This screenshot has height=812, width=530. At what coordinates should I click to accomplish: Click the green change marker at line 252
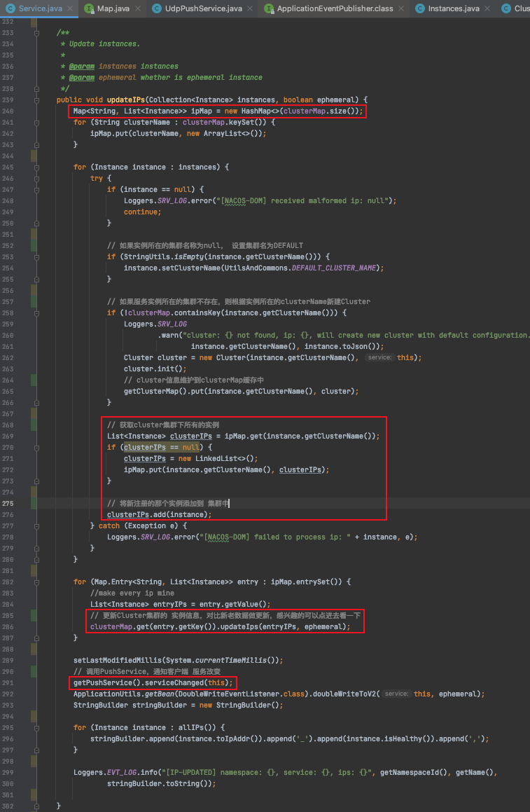(x=34, y=245)
